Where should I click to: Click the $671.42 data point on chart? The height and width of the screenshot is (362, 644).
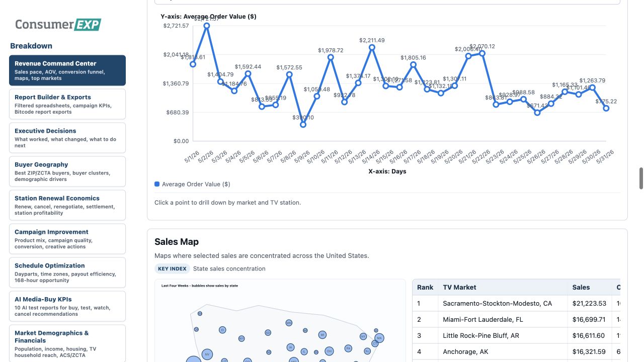pos(537,113)
